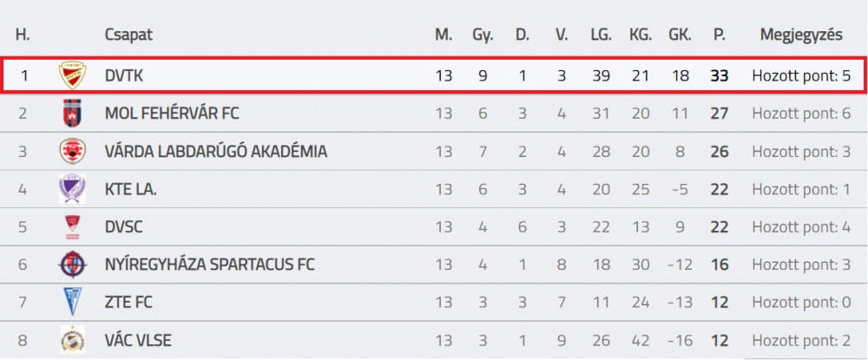Select the NYÍREGYHÁZA SPARTACUS FC team name
The width and height of the screenshot is (868, 360).
point(210,265)
